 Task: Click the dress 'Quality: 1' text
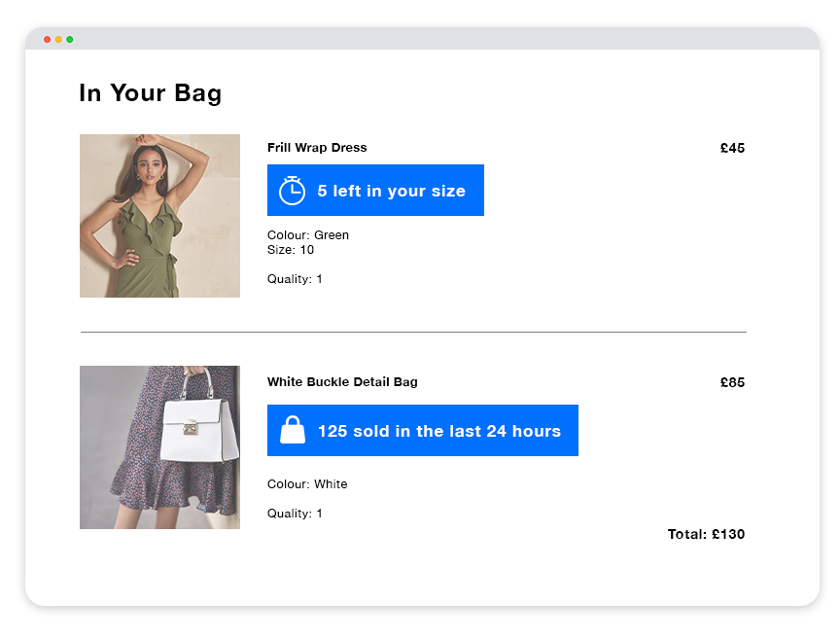(295, 279)
